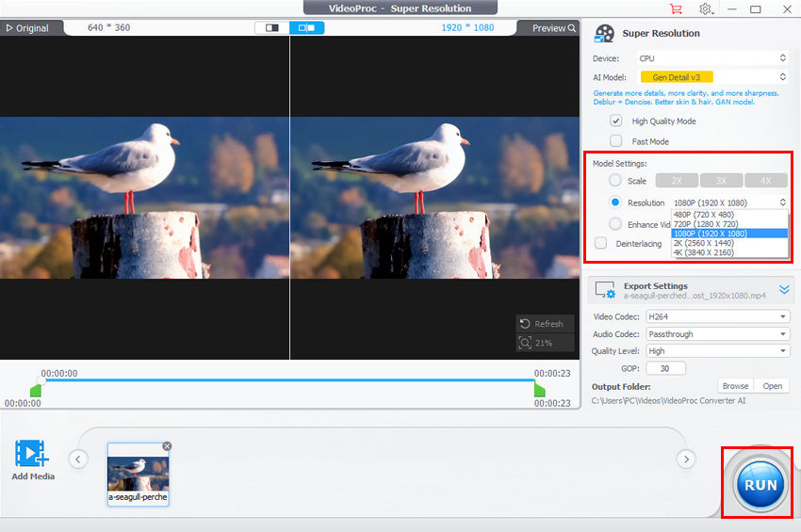801x532 pixels.
Task: Click the 1920 * 1080 output size label
Action: (x=467, y=27)
